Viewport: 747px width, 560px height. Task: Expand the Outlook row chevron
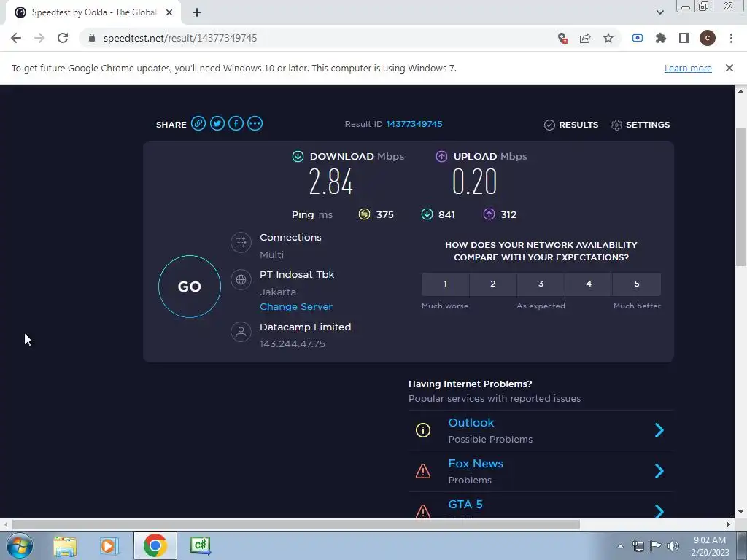(x=659, y=430)
